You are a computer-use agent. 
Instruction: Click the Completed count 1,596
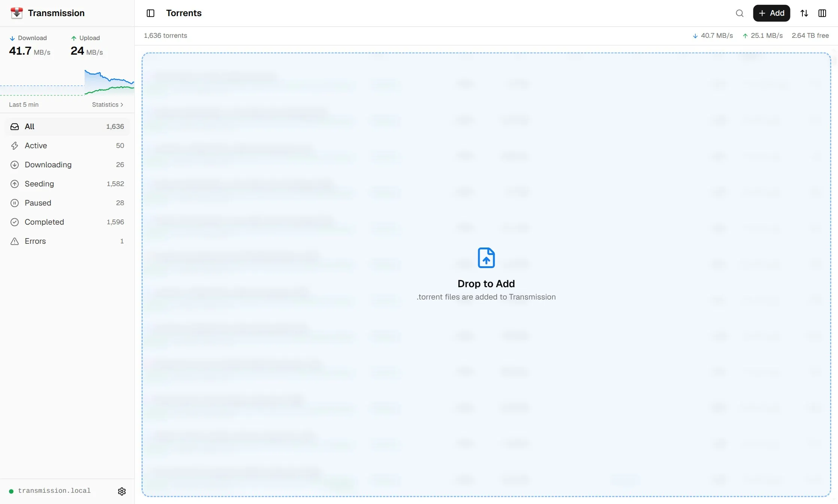point(115,222)
